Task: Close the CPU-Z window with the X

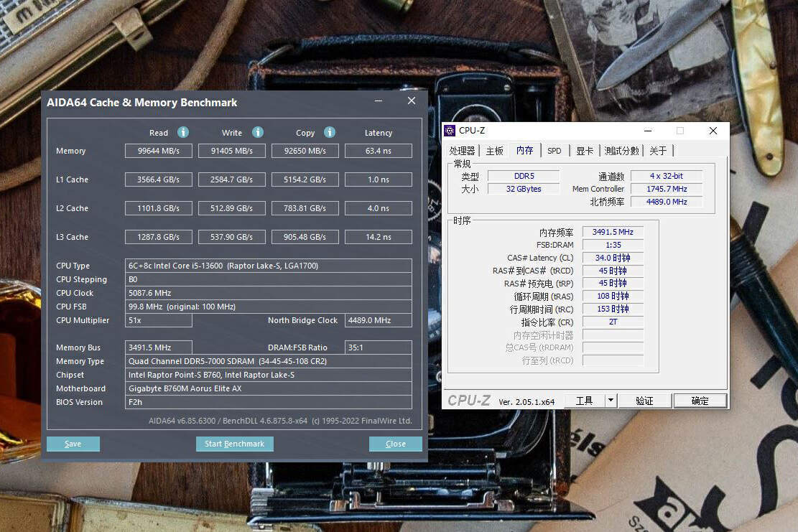Action: point(713,131)
